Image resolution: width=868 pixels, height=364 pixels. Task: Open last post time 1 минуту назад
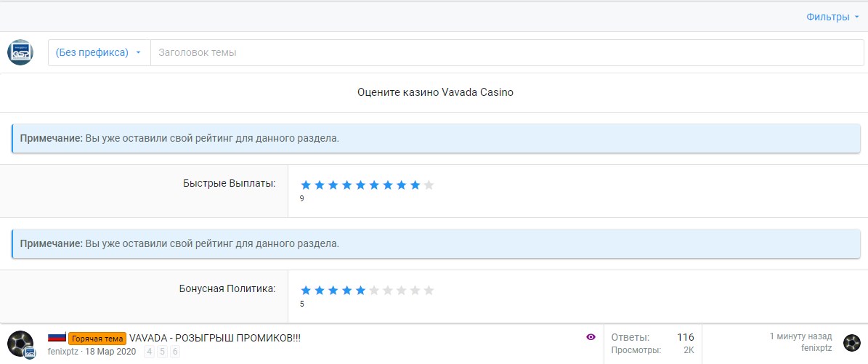pyautogui.click(x=800, y=336)
